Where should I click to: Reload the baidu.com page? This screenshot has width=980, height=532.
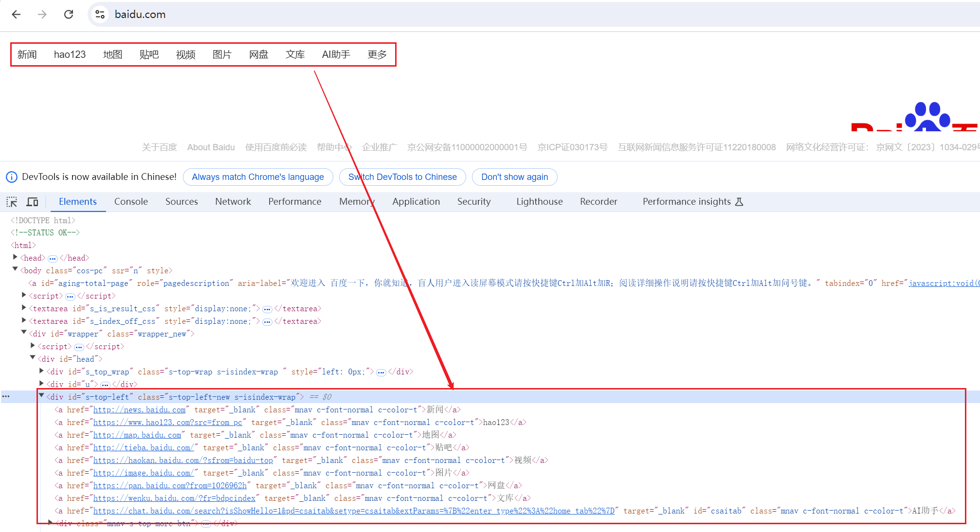point(69,15)
